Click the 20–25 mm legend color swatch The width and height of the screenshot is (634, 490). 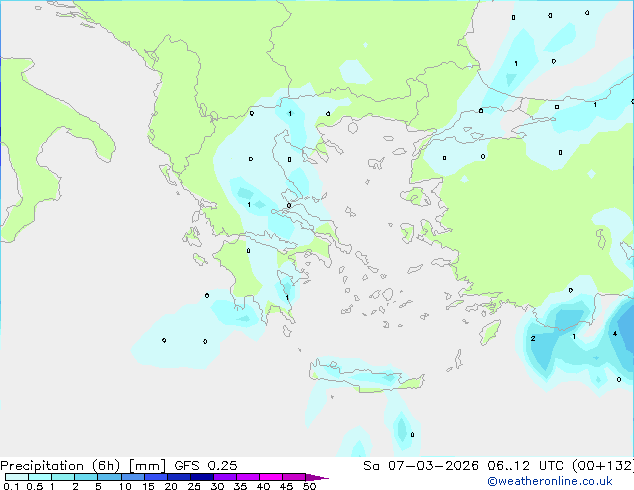click(179, 477)
